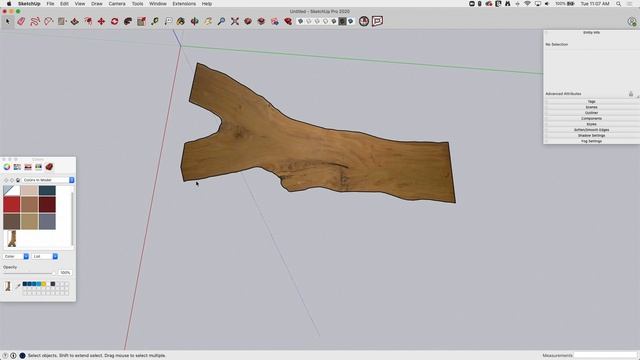Expand the Soften/Smooth Edges panel

point(591,130)
